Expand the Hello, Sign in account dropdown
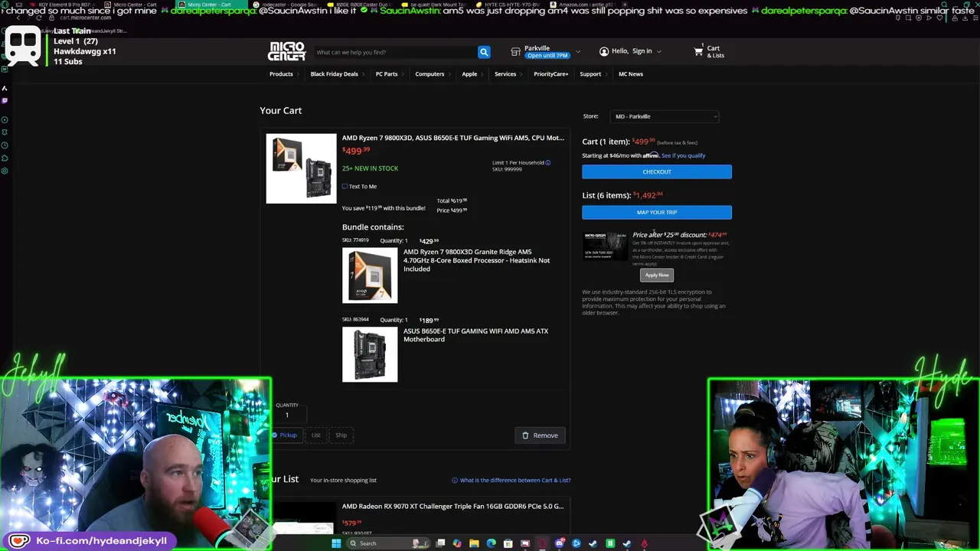 click(x=659, y=51)
